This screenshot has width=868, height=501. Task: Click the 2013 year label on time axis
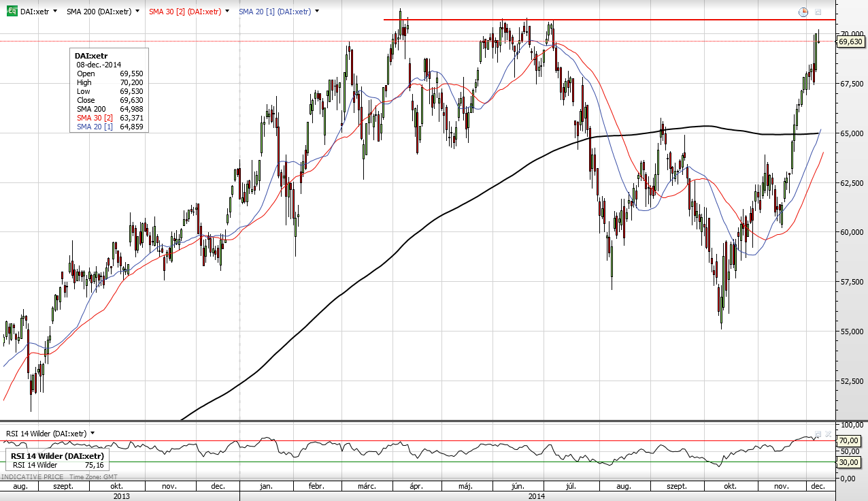[x=121, y=496]
